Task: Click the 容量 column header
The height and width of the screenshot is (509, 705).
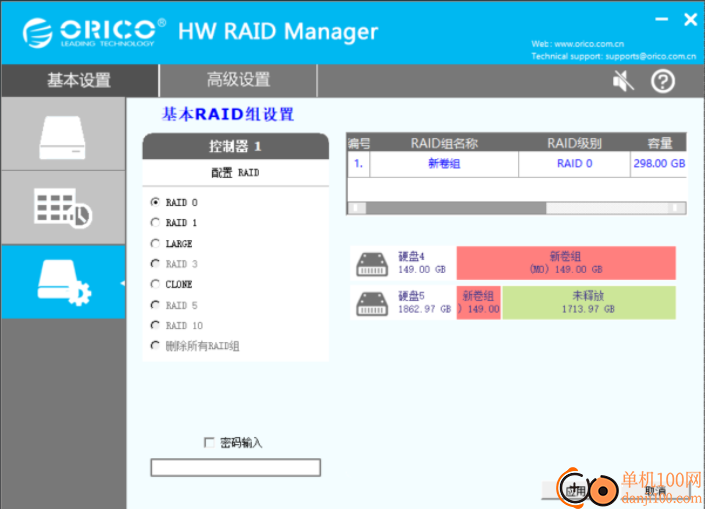Action: pyautogui.click(x=659, y=143)
